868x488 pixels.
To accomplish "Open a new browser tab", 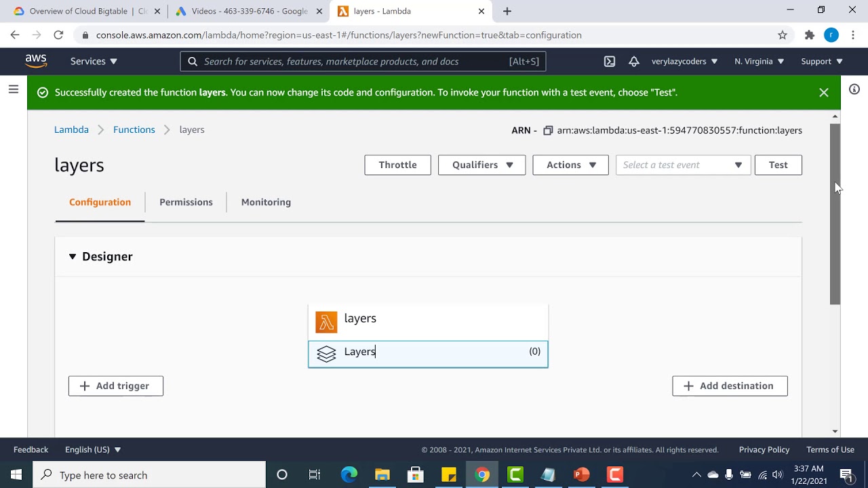I will [507, 11].
